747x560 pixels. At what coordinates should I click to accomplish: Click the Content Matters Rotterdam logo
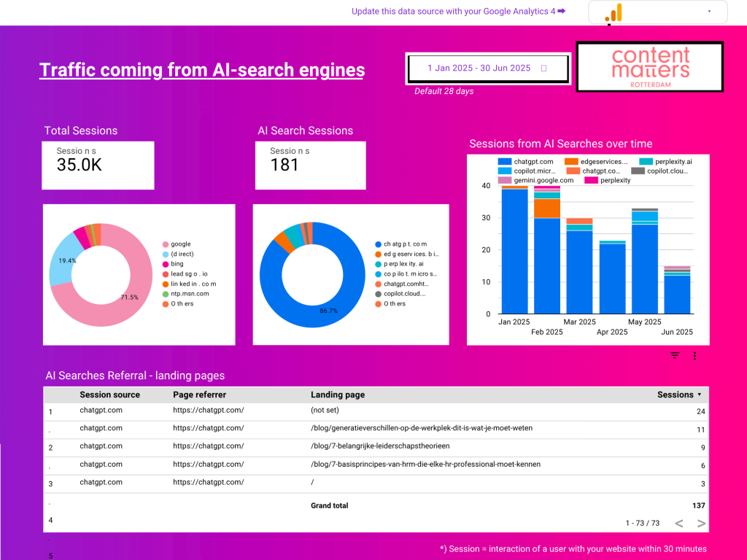click(x=650, y=66)
